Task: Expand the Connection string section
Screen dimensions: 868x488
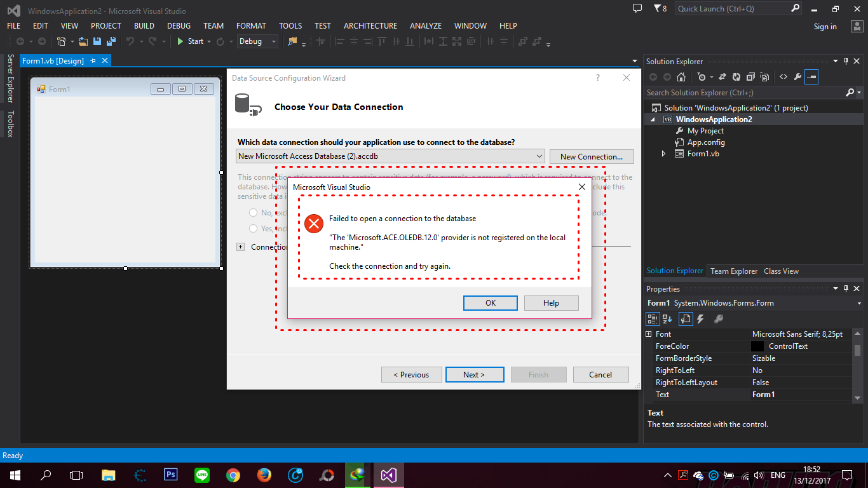Action: tap(240, 247)
